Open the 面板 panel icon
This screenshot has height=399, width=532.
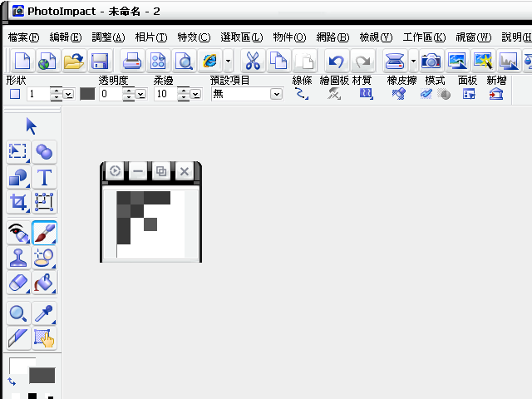(469, 94)
